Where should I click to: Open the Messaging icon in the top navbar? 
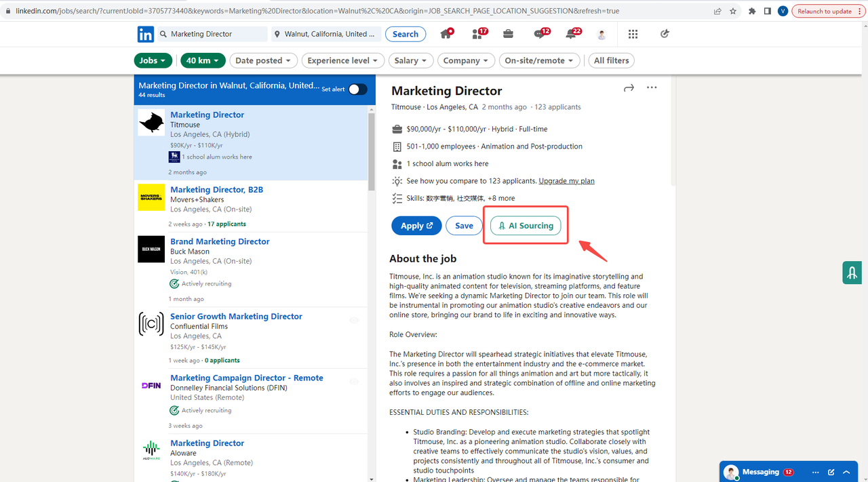pos(541,34)
